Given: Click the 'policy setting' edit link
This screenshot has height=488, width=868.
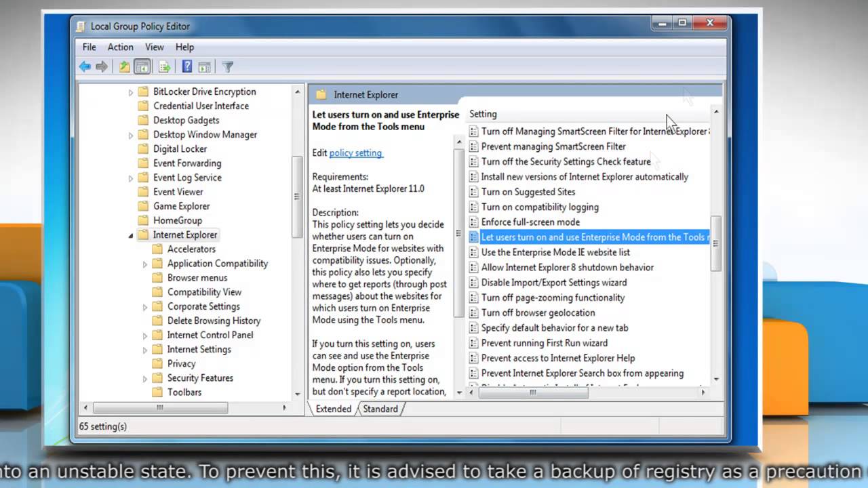Looking at the screenshot, I should tap(356, 153).
